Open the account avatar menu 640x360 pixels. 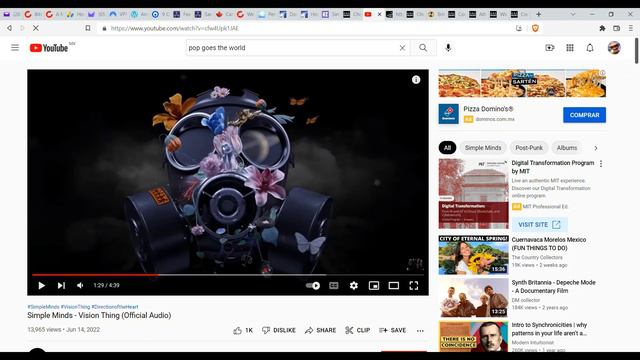[x=614, y=48]
